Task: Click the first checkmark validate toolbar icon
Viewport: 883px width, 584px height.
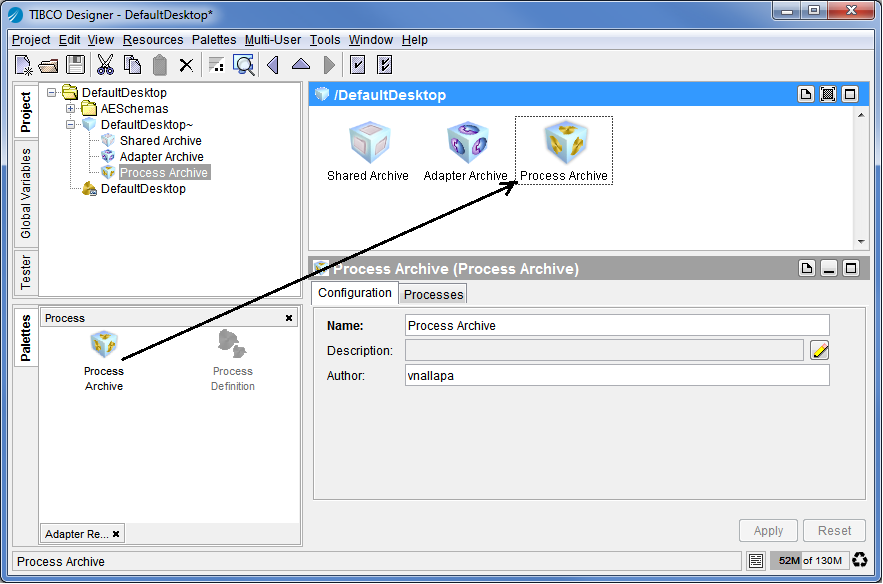Action: tap(358, 65)
